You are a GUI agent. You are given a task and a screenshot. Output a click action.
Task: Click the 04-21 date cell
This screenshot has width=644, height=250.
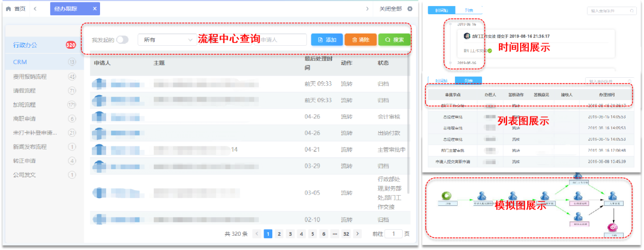coord(312,150)
